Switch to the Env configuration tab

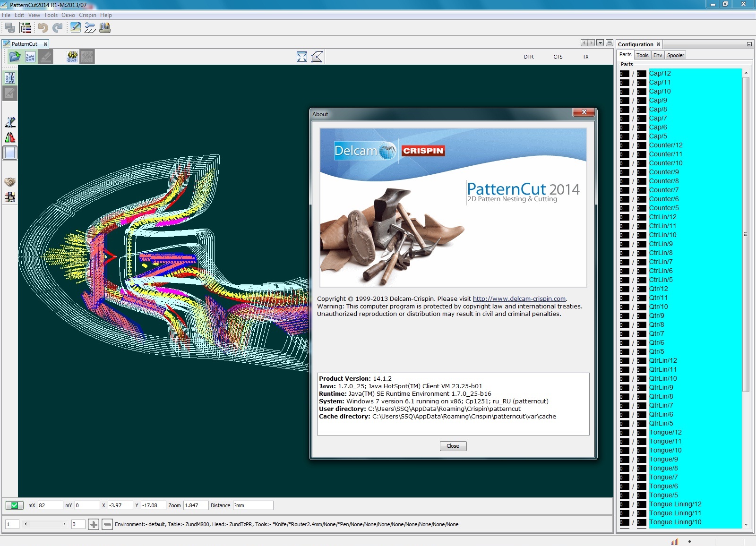658,55
